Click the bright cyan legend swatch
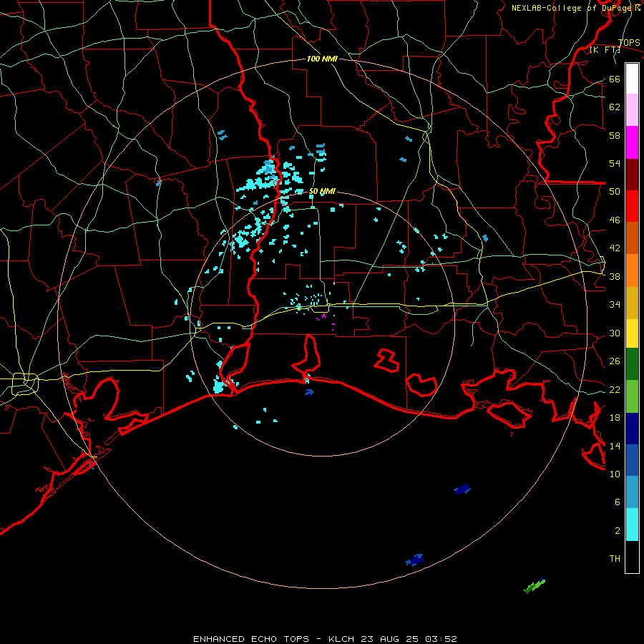 (632, 525)
